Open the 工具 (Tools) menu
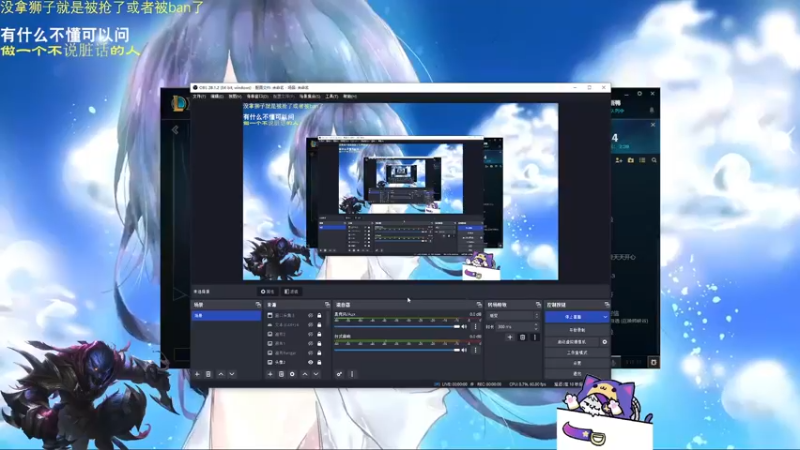The image size is (800, 450). (x=332, y=96)
